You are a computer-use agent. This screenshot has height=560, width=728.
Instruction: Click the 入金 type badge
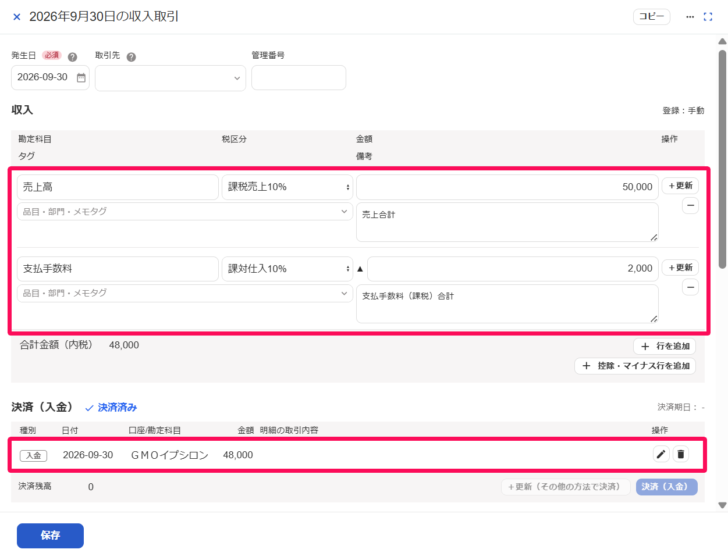click(33, 455)
